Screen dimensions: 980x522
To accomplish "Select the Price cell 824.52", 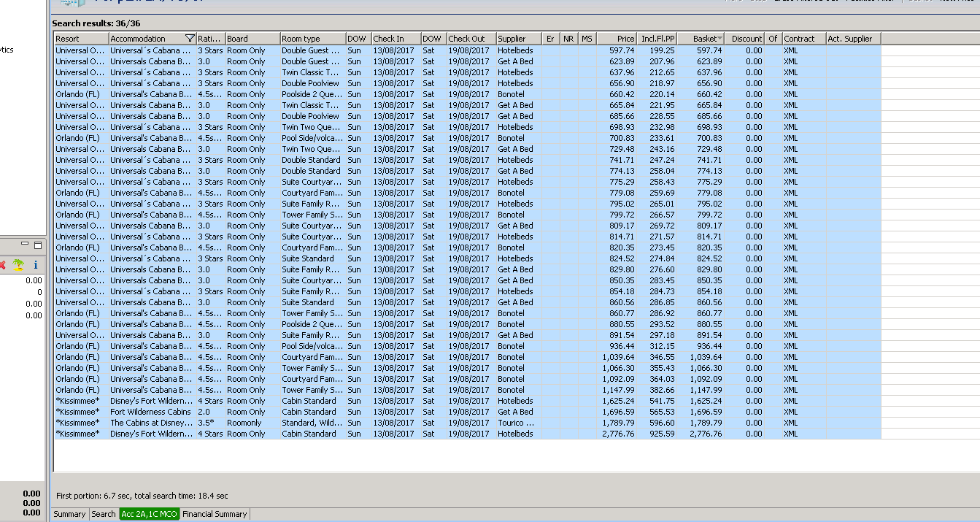I will (617, 258).
